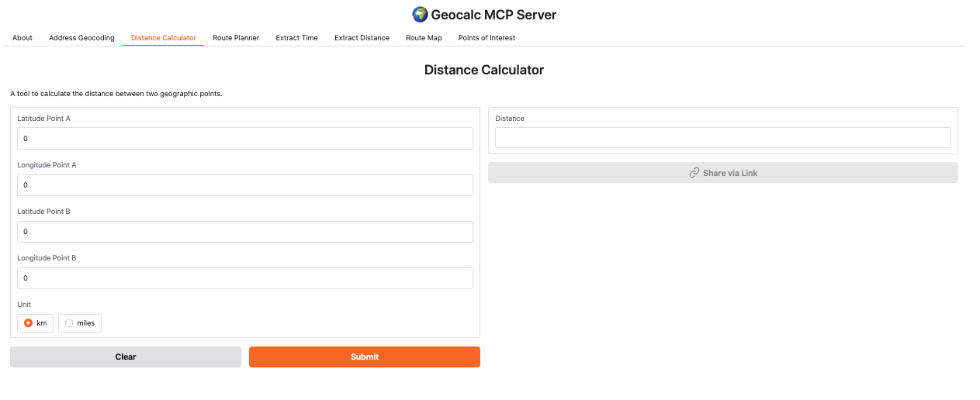Click the Longitude Point B input box
Viewport: 980px width, 400px height.
[244, 278]
